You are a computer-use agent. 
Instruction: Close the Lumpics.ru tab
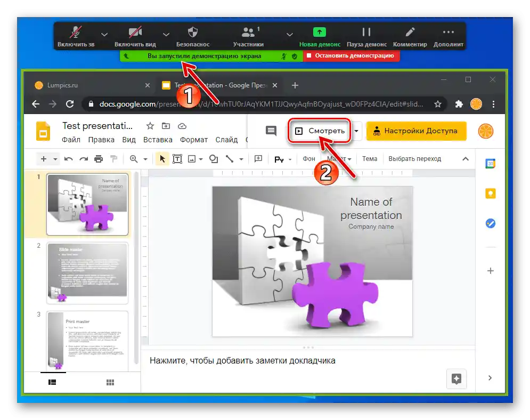(x=148, y=85)
